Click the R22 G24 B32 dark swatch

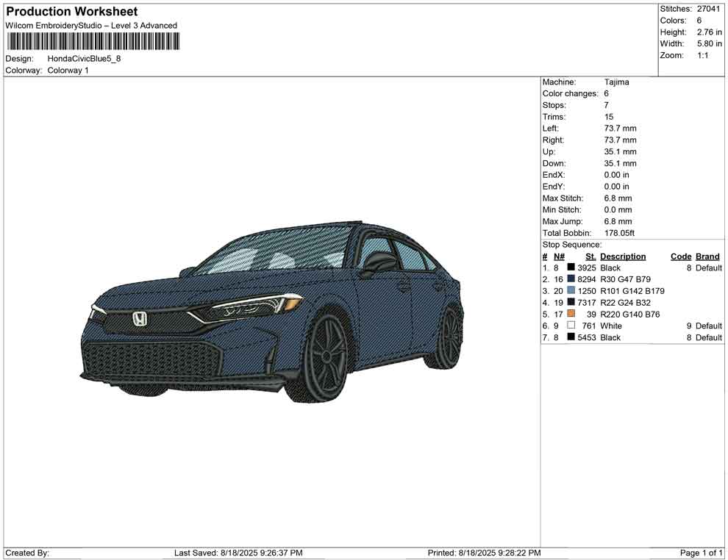[x=571, y=302]
